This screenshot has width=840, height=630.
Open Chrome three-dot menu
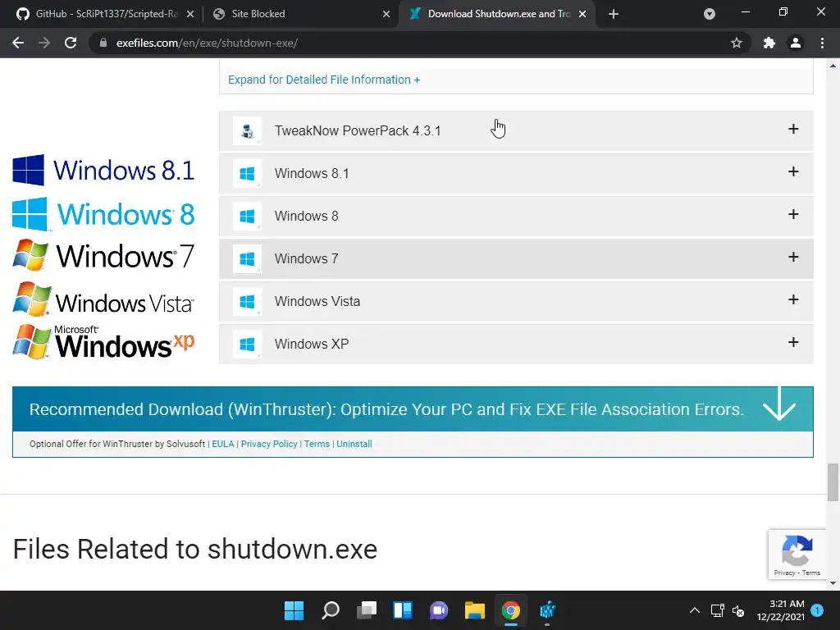click(822, 43)
